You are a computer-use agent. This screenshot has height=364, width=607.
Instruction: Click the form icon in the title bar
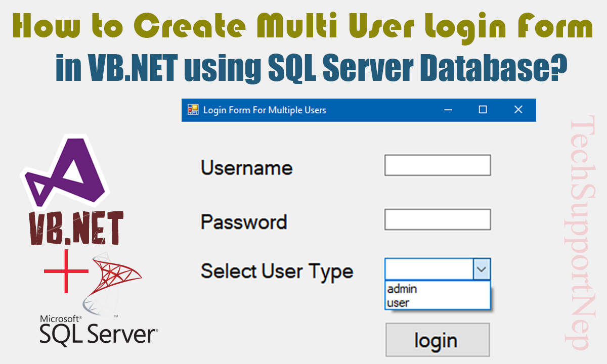point(193,110)
